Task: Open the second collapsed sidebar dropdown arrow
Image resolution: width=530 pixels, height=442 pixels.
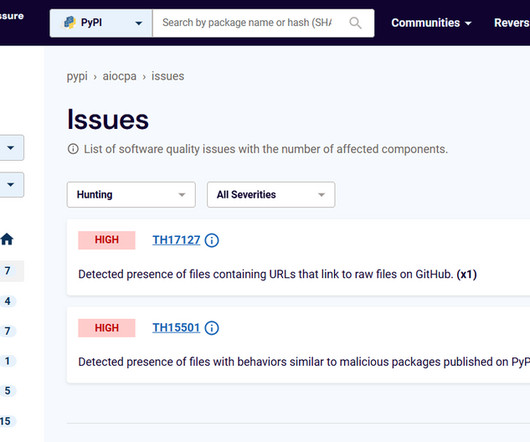Action: click(11, 185)
